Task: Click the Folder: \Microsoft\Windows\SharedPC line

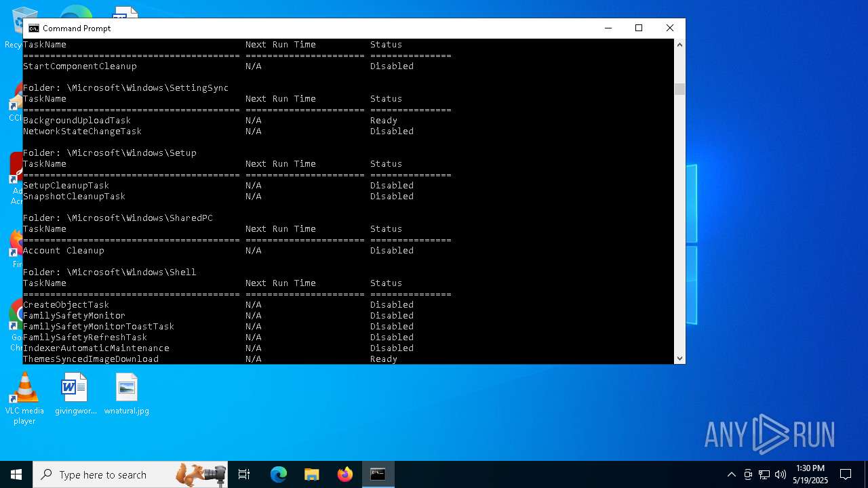Action: click(118, 218)
